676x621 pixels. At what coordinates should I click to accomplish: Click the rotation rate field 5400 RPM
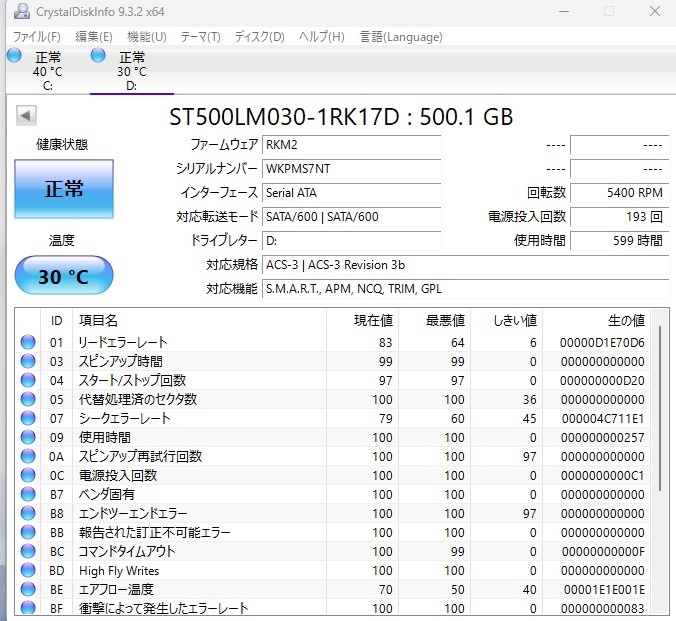tap(620, 192)
